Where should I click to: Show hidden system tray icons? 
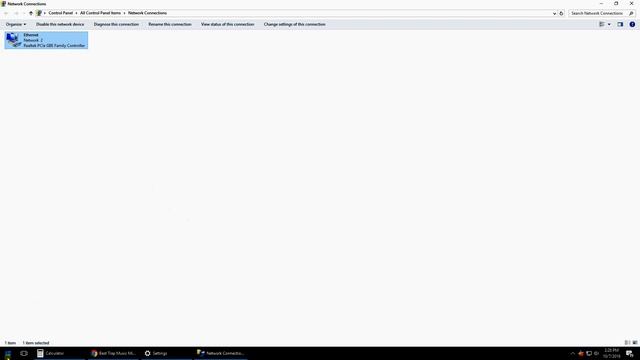click(x=573, y=353)
